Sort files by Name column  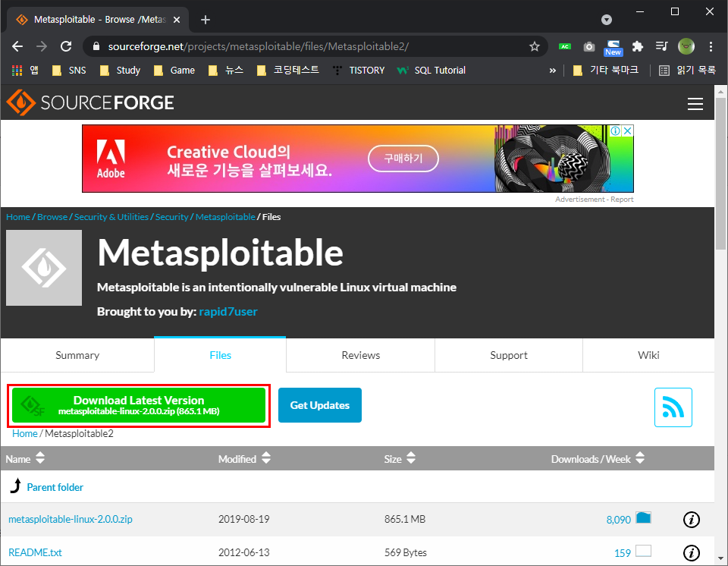(x=25, y=459)
